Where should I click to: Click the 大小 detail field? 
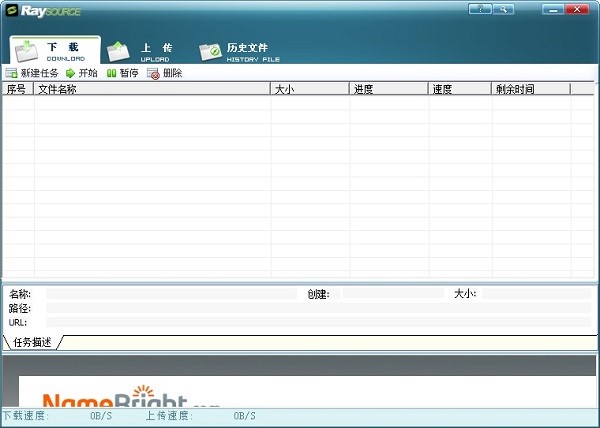(536, 293)
